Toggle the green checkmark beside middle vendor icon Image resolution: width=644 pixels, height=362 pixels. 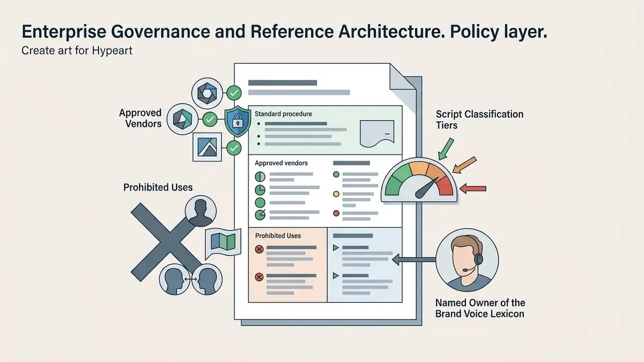(210, 120)
